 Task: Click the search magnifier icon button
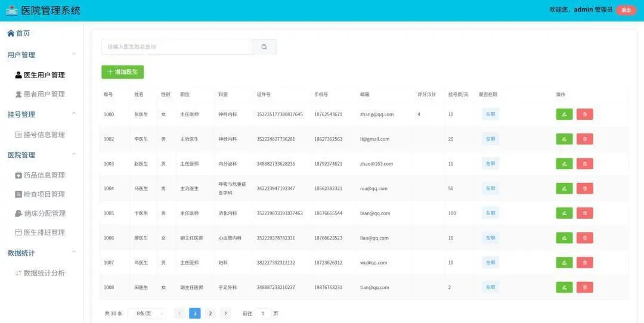tap(264, 47)
